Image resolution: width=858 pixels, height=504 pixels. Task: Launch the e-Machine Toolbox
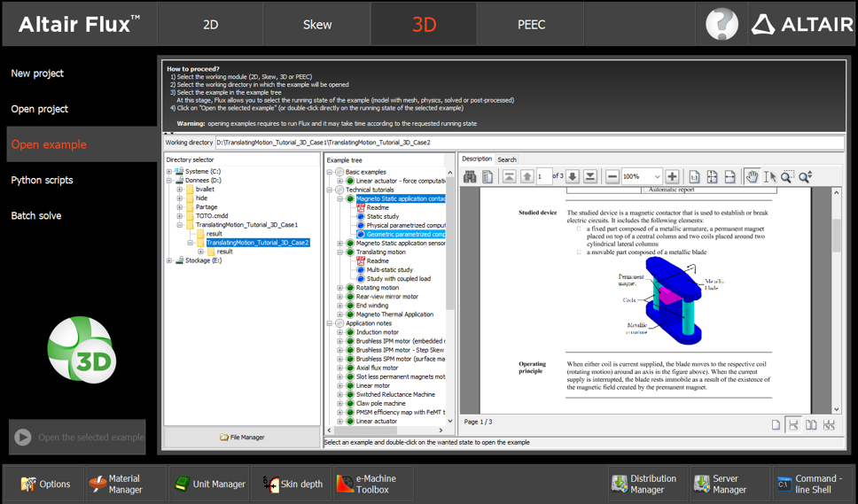point(366,484)
